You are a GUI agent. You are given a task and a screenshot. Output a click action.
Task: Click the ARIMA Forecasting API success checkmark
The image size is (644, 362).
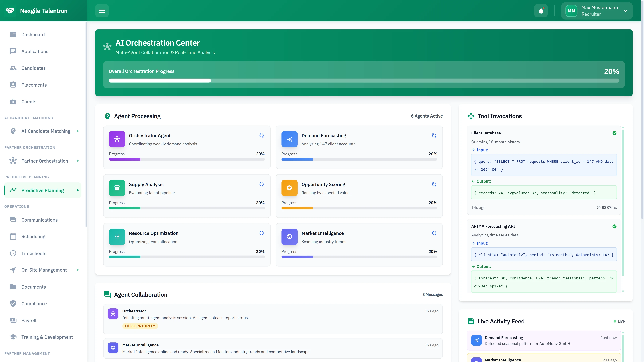[x=615, y=226]
